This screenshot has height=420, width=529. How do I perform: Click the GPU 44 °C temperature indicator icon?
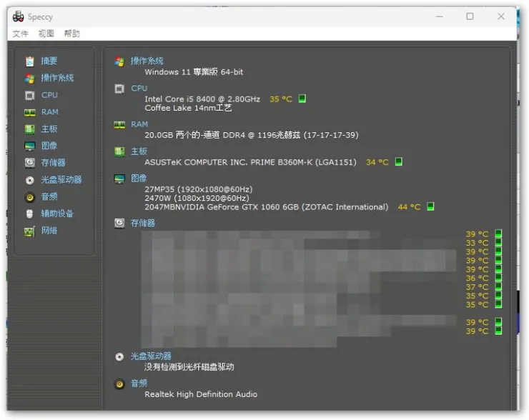click(430, 206)
